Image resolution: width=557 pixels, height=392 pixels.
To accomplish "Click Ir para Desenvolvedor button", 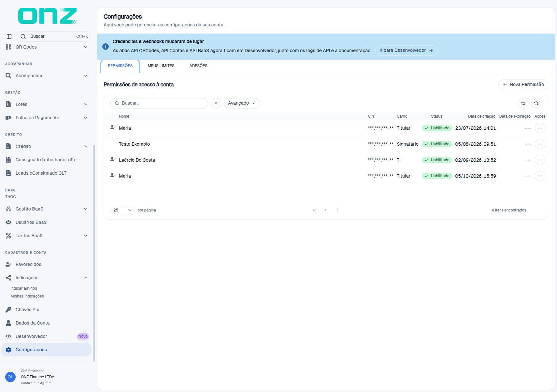I will tap(406, 51).
